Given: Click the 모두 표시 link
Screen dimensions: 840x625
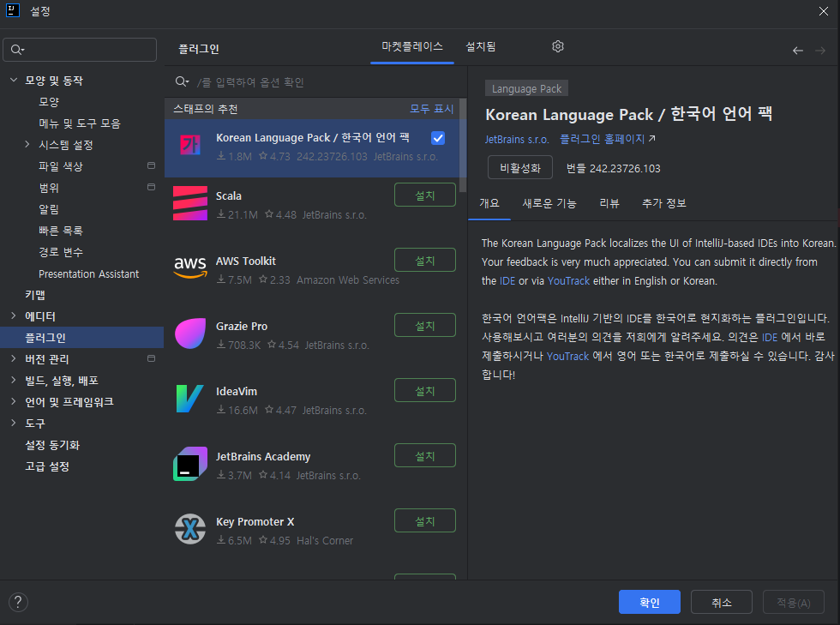Looking at the screenshot, I should [431, 109].
